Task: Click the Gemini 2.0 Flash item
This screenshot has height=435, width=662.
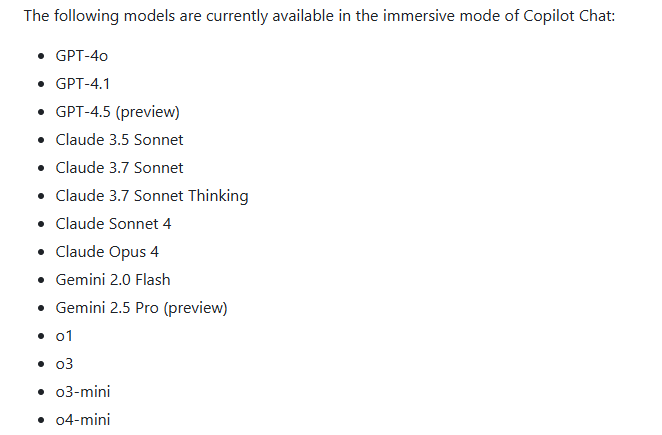Action: pyautogui.click(x=113, y=280)
